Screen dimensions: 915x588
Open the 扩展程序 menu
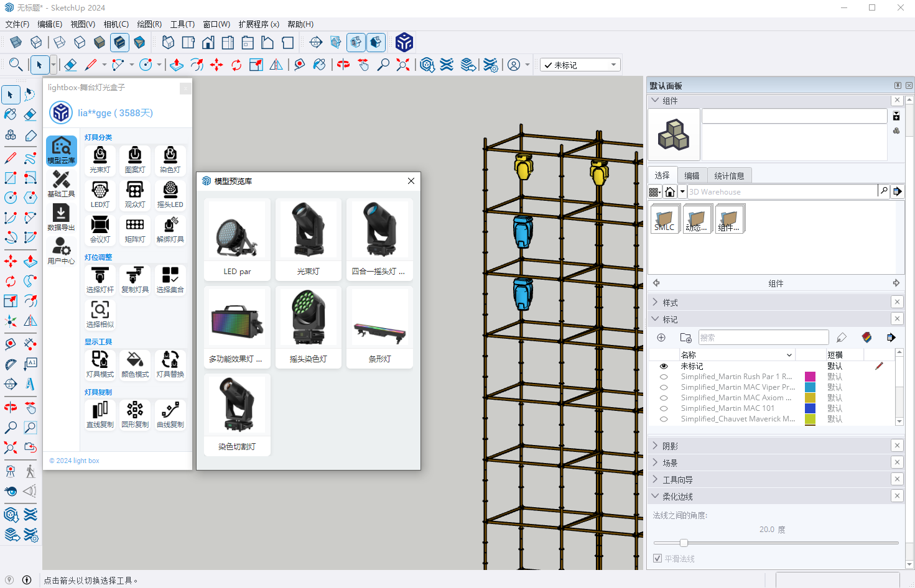[258, 24]
